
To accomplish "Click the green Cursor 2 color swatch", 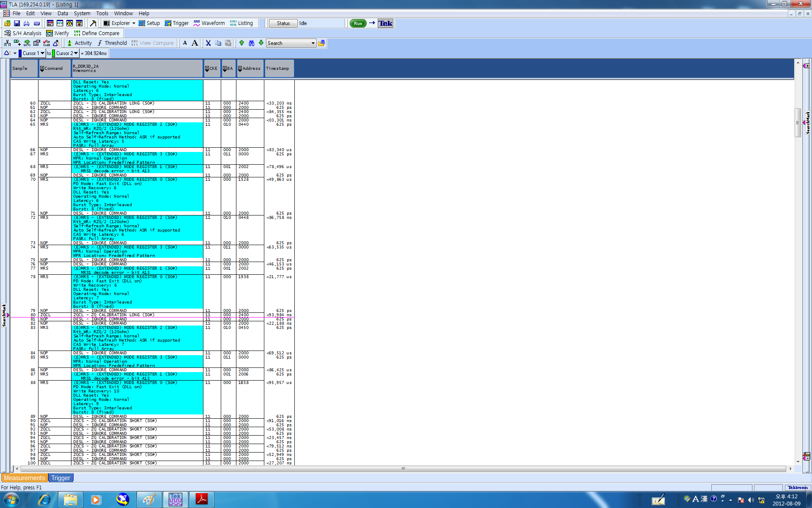I will pyautogui.click(x=53, y=53).
